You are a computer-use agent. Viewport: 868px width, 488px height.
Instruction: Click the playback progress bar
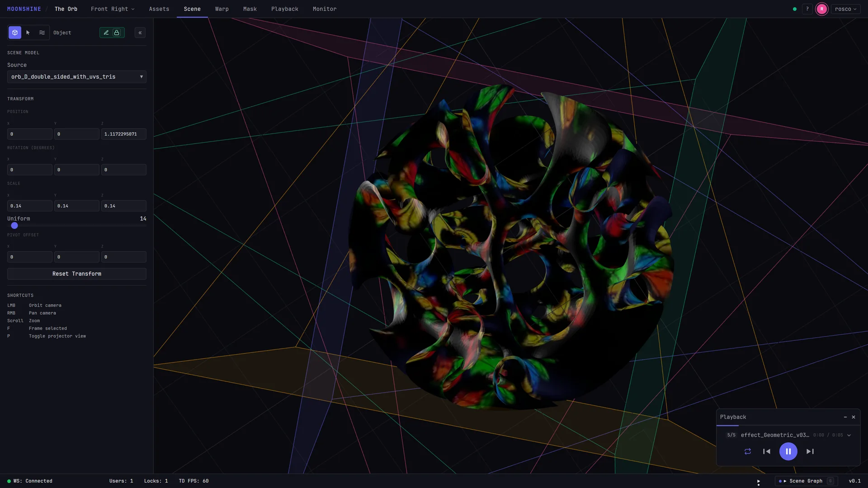[x=788, y=426]
